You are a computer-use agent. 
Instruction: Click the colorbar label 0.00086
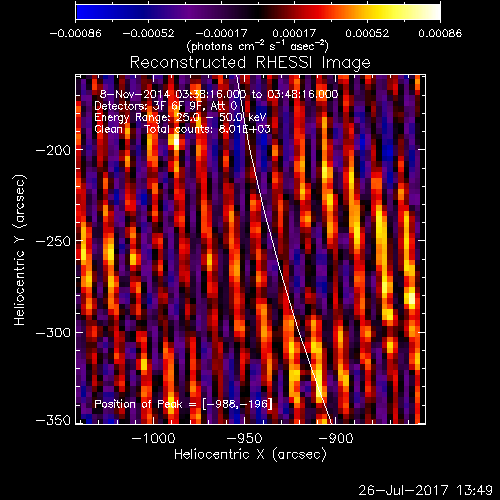[440, 33]
